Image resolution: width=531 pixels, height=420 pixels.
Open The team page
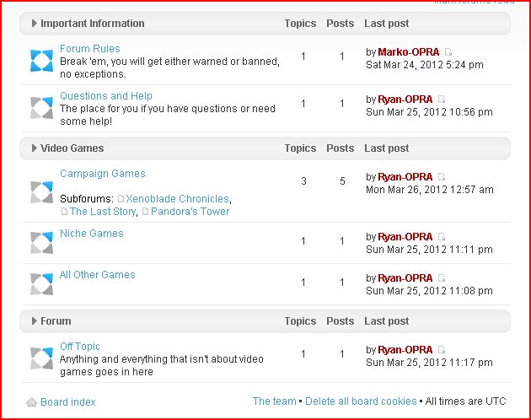[x=274, y=401]
